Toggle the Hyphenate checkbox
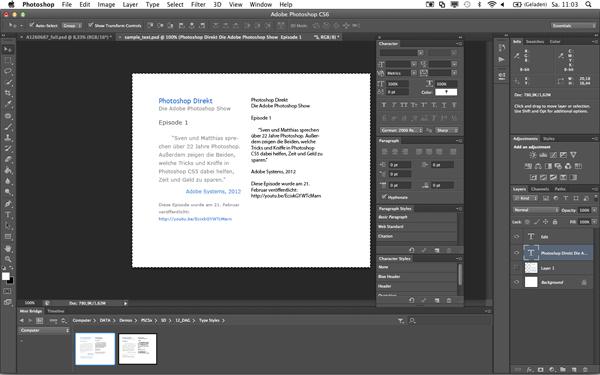The width and height of the screenshot is (600, 375). 384,197
